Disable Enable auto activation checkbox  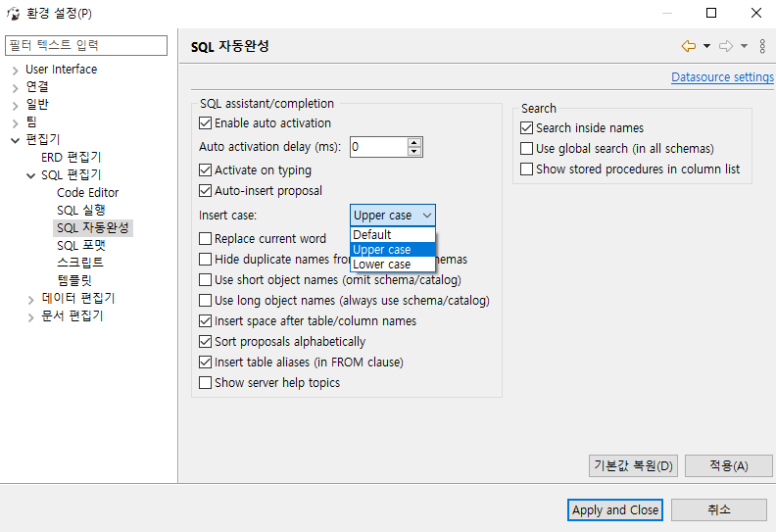click(206, 123)
